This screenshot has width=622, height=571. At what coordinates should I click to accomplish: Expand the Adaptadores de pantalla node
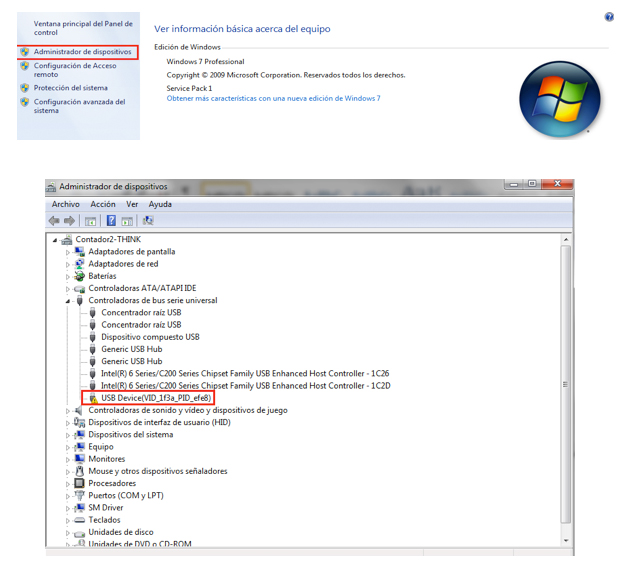(x=68, y=252)
